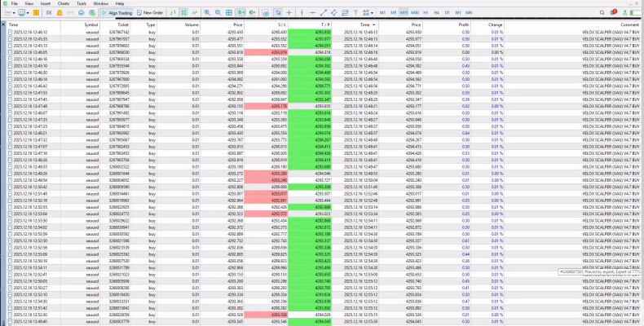Click the zoom in magnifier
Screen dimensions: 644x326
tap(207, 13)
